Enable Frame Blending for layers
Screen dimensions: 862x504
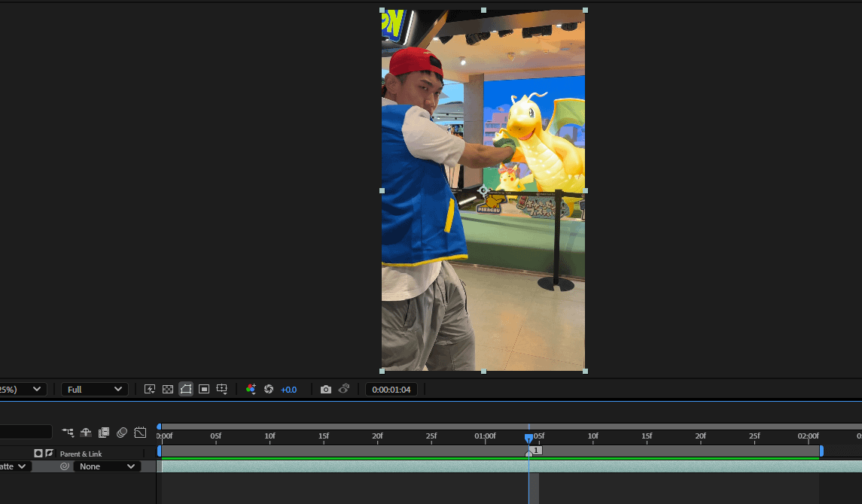pyautogui.click(x=104, y=433)
